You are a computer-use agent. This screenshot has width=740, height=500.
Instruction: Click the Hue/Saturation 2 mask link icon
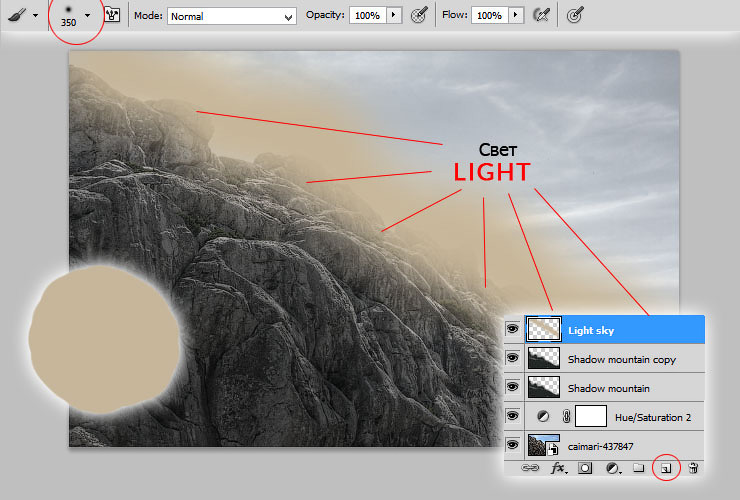tap(567, 416)
